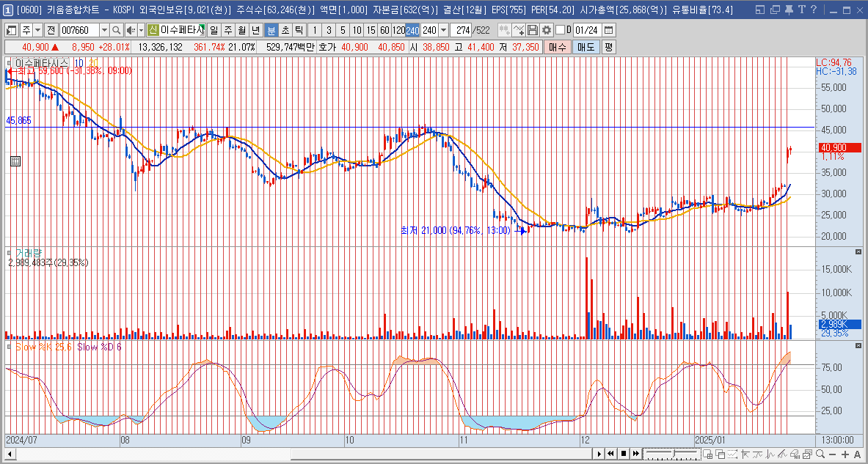The width and height of the screenshot is (868, 464).
Task: Zoom out chart with minus icon
Action: [834, 454]
